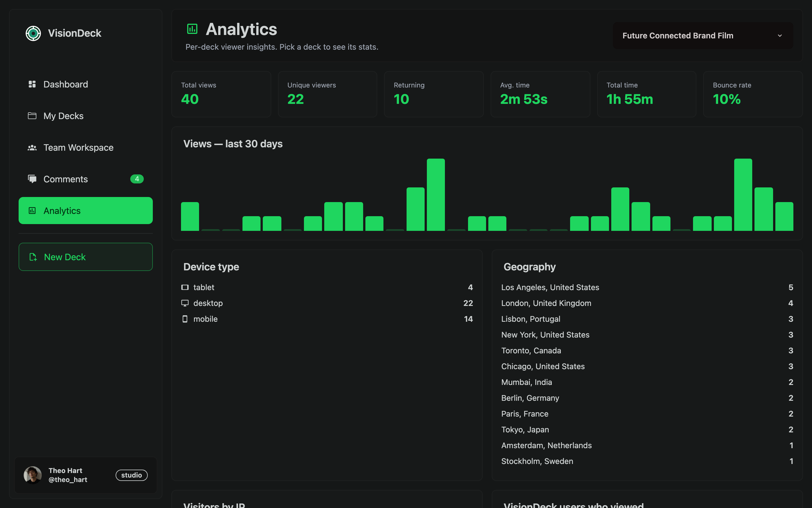This screenshot has width=812, height=508.
Task: Click the first bar in views chart
Action: click(190, 216)
